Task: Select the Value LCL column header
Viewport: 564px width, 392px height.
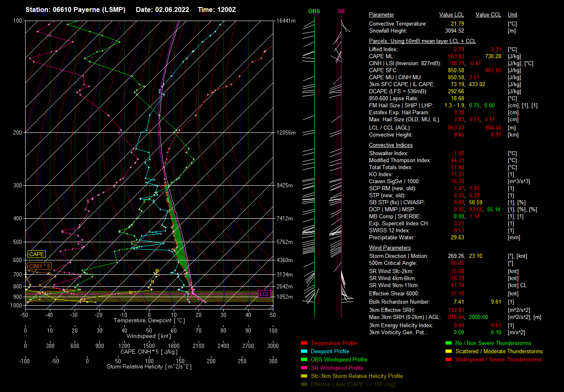Action: pos(451,15)
